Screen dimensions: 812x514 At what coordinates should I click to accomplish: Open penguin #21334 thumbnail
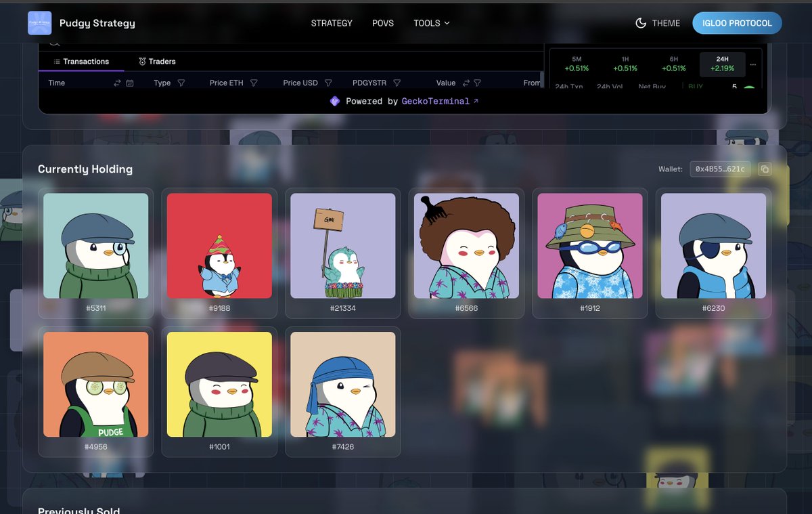(343, 246)
